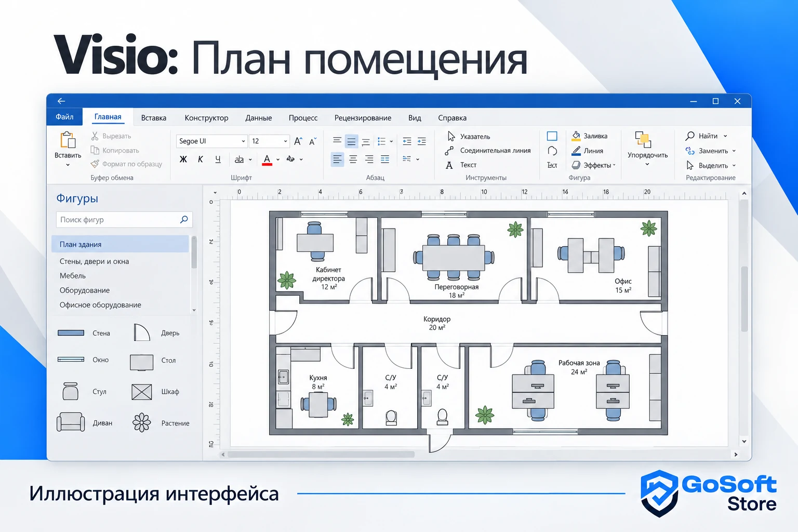Decrease font size with A down icon
The height and width of the screenshot is (532, 798).
click(313, 141)
